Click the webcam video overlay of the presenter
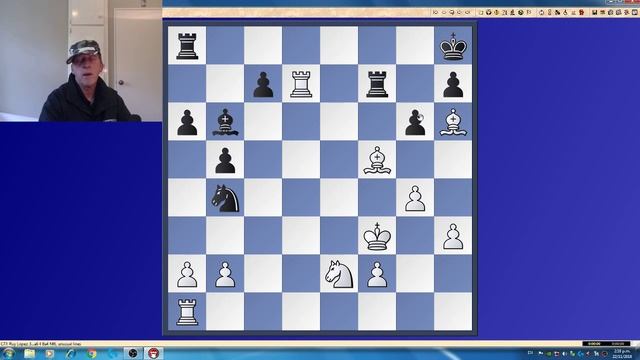The image size is (640, 360). (81, 61)
